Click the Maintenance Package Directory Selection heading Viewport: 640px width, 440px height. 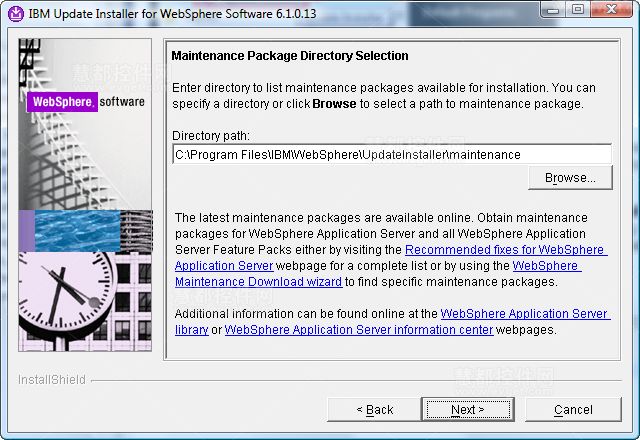click(x=290, y=56)
